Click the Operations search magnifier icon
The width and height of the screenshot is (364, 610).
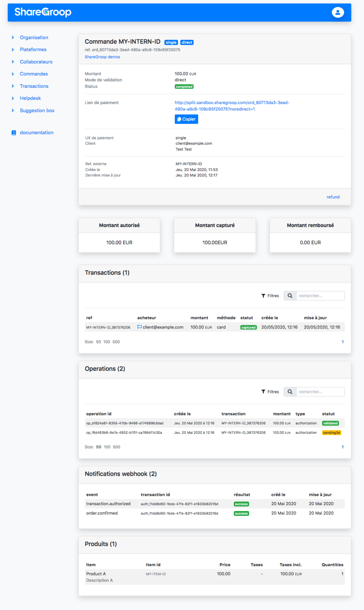(290, 392)
